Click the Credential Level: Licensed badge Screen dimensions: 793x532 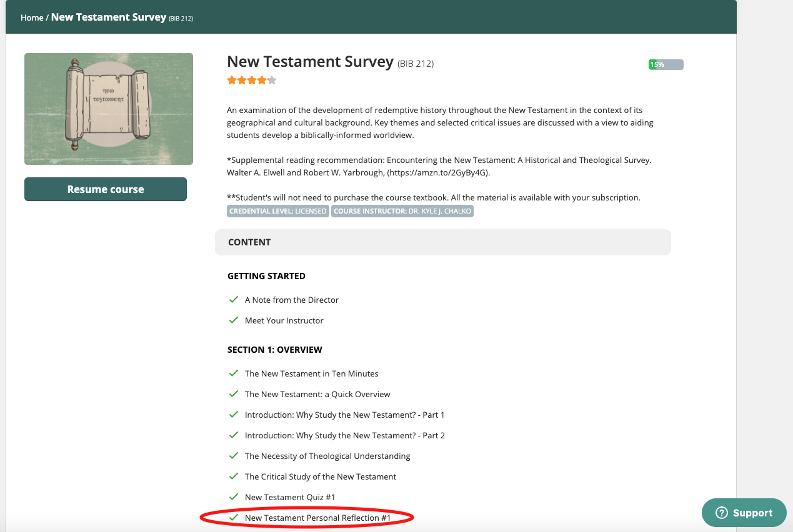click(278, 211)
